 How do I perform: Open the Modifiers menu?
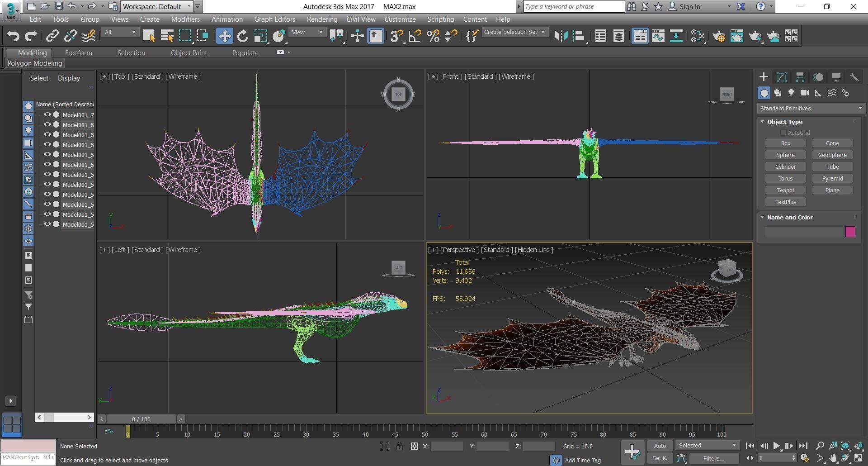coord(185,19)
